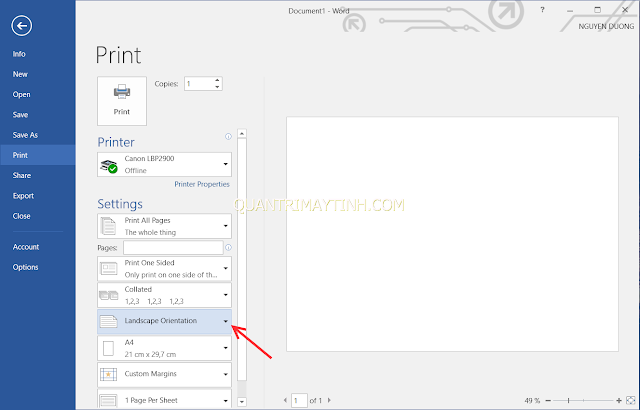
Task: Click the settings panel scrollbar thumb
Action: [242, 259]
